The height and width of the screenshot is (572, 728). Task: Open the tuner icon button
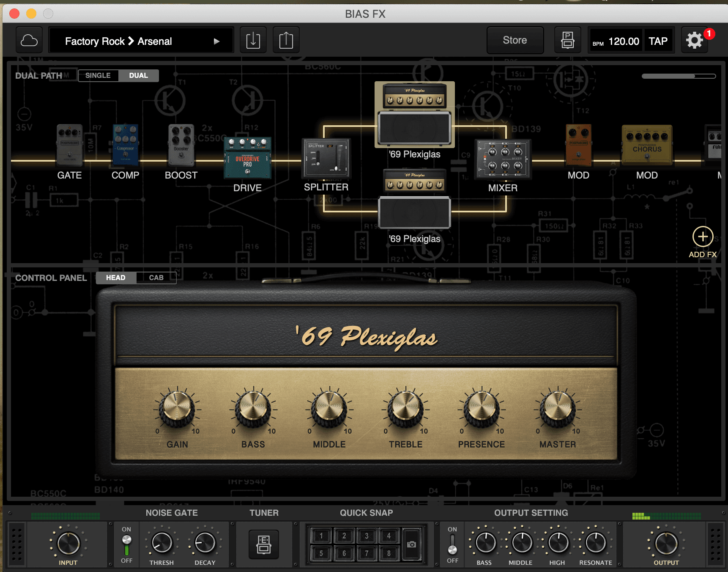(x=264, y=544)
